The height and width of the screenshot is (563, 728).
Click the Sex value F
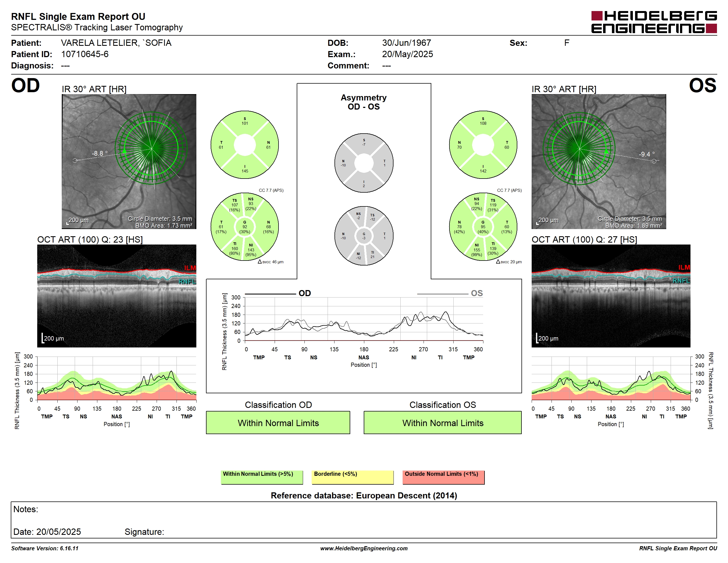click(x=567, y=43)
